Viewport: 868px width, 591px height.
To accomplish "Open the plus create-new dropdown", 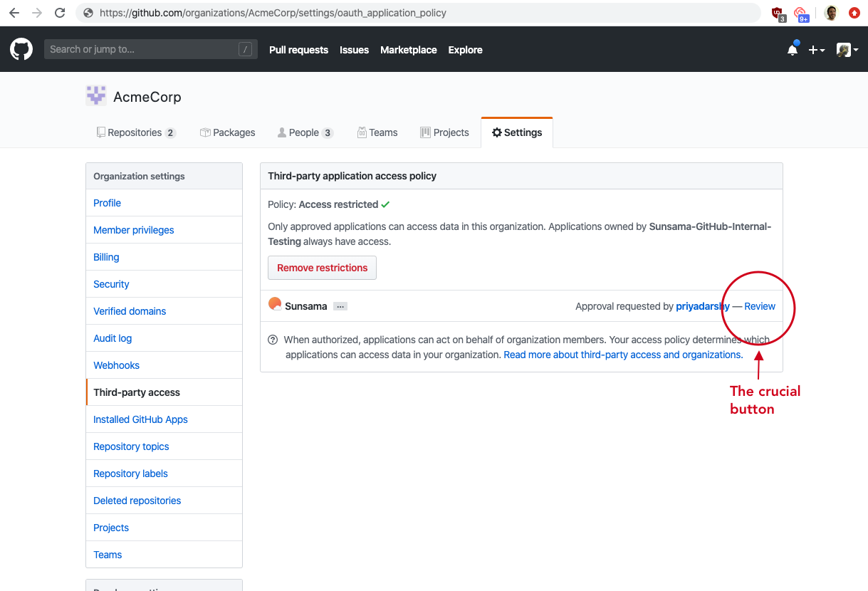I will pyautogui.click(x=817, y=50).
